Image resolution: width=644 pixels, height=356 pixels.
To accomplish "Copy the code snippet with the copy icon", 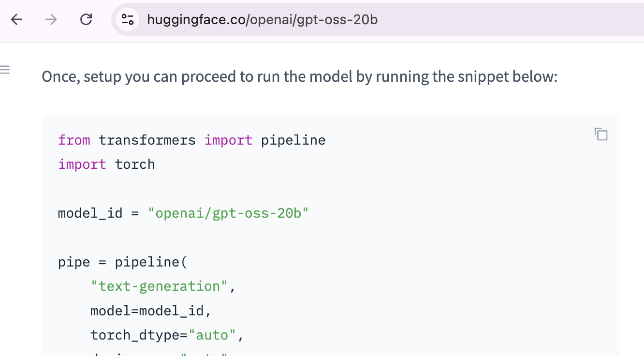I will pos(600,134).
